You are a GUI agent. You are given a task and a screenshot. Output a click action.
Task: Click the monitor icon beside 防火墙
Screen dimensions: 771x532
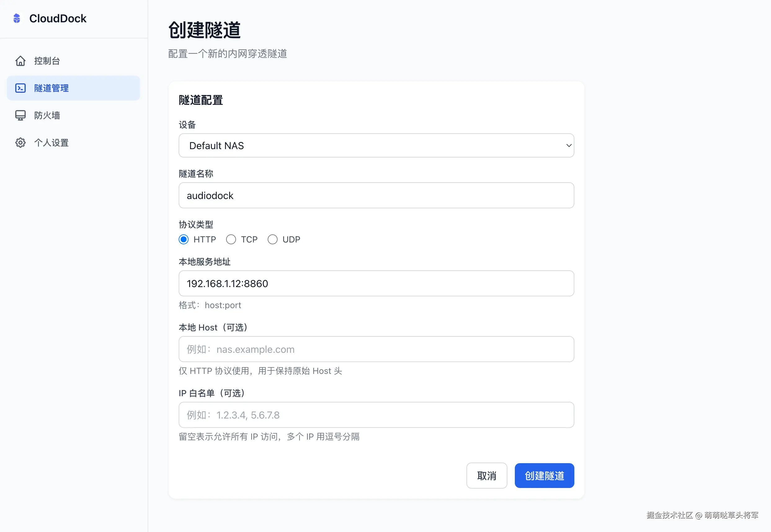(20, 115)
